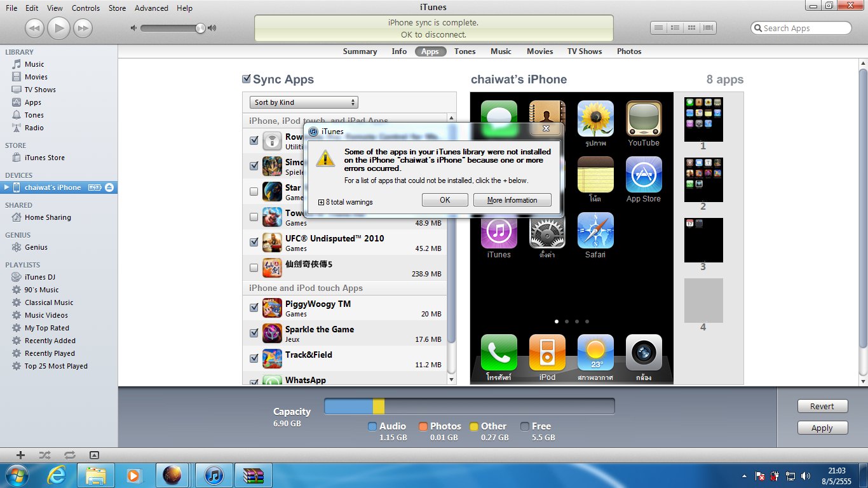Check the box for the app starting with "Star"
The width and height of the screenshot is (868, 488).
pyautogui.click(x=254, y=191)
